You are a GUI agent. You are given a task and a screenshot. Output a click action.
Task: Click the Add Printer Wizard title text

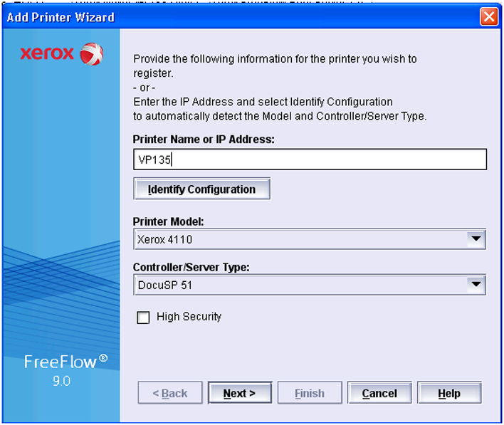pyautogui.click(x=61, y=17)
